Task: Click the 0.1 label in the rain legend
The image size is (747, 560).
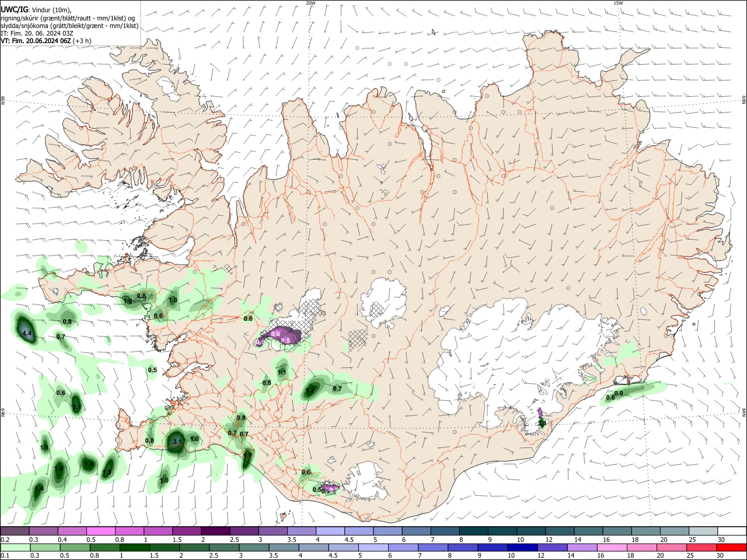Action: coord(5,556)
